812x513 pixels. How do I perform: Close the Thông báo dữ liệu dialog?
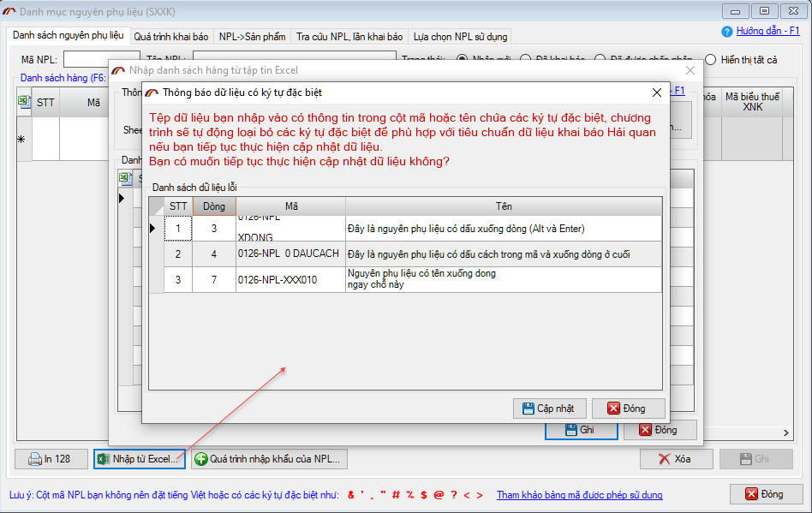click(657, 92)
